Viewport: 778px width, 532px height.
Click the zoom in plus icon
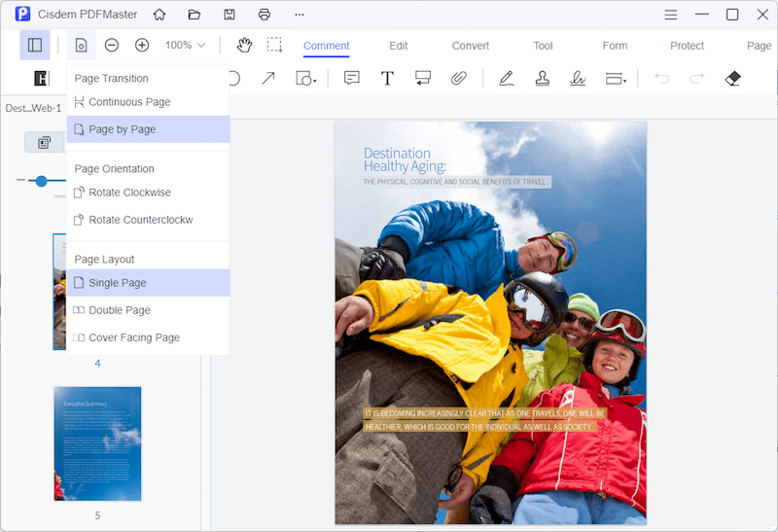(142, 45)
